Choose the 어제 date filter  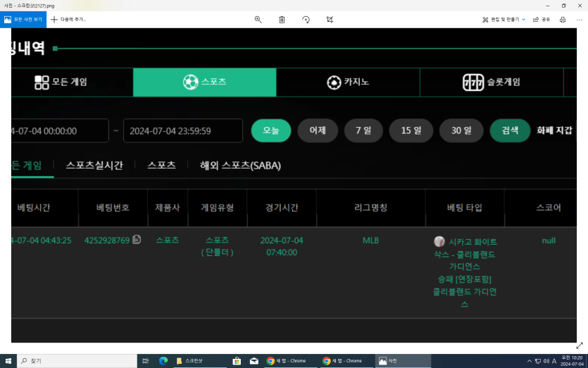point(318,130)
